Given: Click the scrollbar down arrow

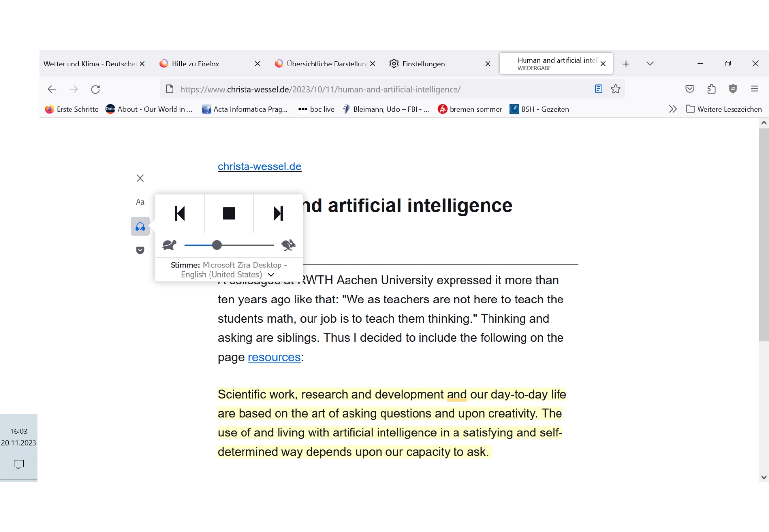Looking at the screenshot, I should (x=764, y=477).
